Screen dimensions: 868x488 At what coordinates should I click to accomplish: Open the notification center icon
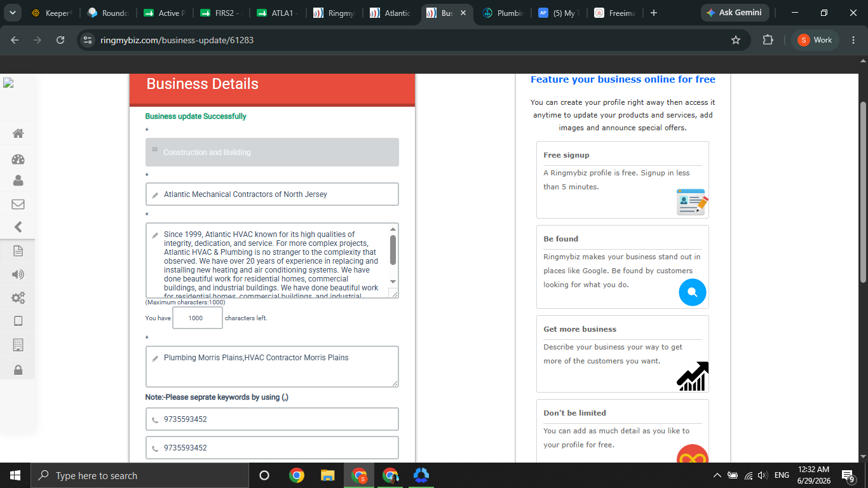[x=848, y=475]
